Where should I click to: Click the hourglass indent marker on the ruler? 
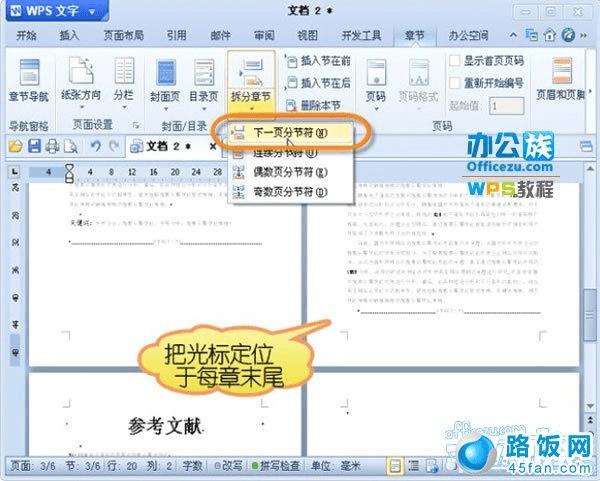(69, 173)
